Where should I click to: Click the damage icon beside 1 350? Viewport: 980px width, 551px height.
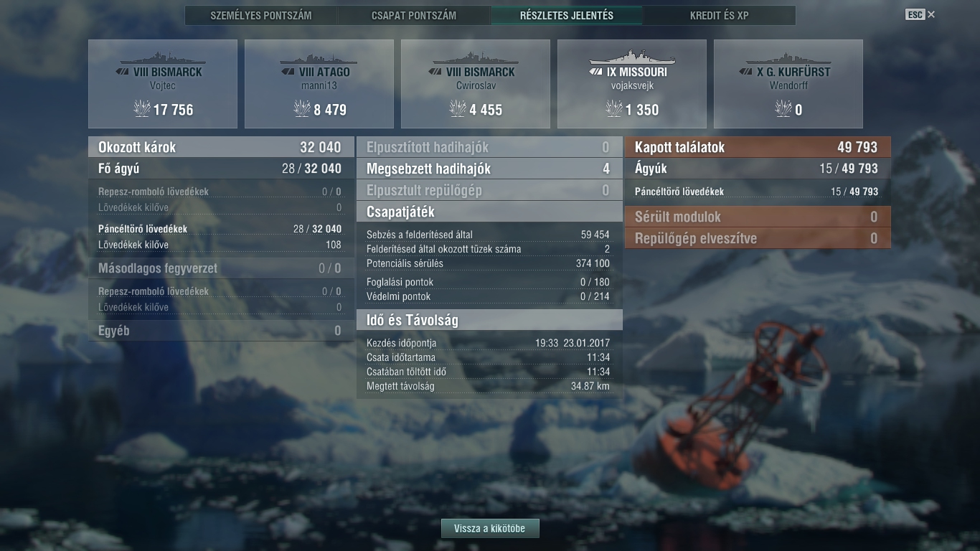[x=613, y=109]
